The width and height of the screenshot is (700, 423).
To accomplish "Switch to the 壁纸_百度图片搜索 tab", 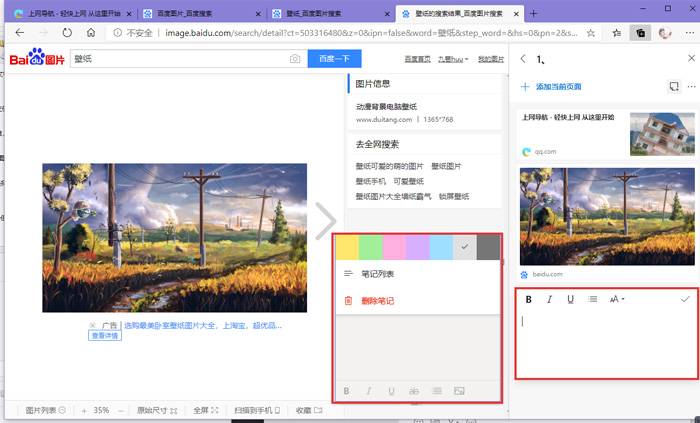I will [x=332, y=14].
